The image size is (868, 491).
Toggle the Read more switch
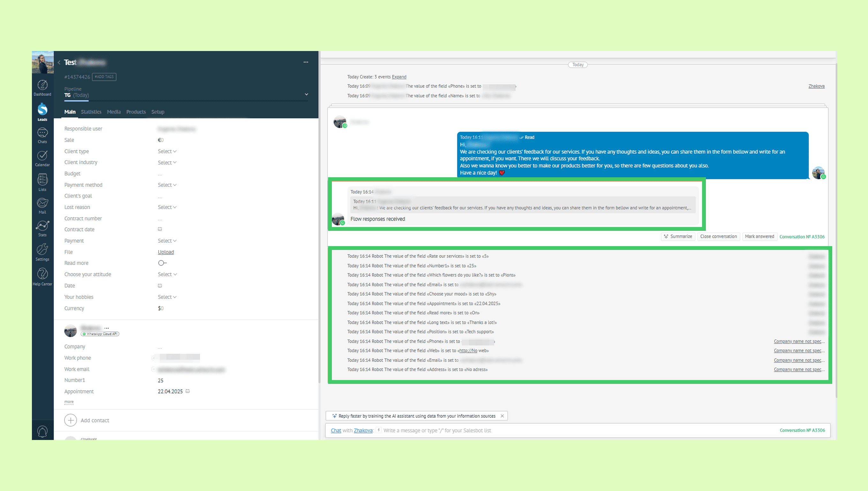[162, 263]
